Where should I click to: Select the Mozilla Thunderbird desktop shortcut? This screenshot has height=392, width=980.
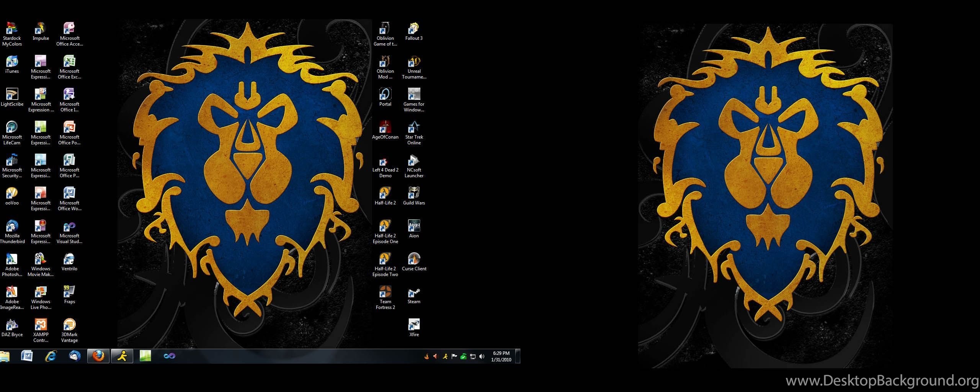click(x=12, y=232)
